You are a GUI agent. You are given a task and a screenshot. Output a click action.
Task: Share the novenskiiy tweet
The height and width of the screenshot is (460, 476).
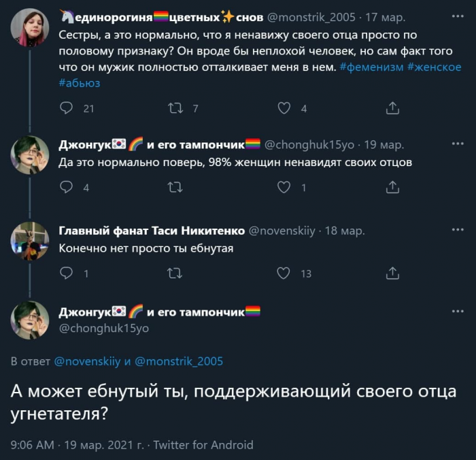click(392, 273)
